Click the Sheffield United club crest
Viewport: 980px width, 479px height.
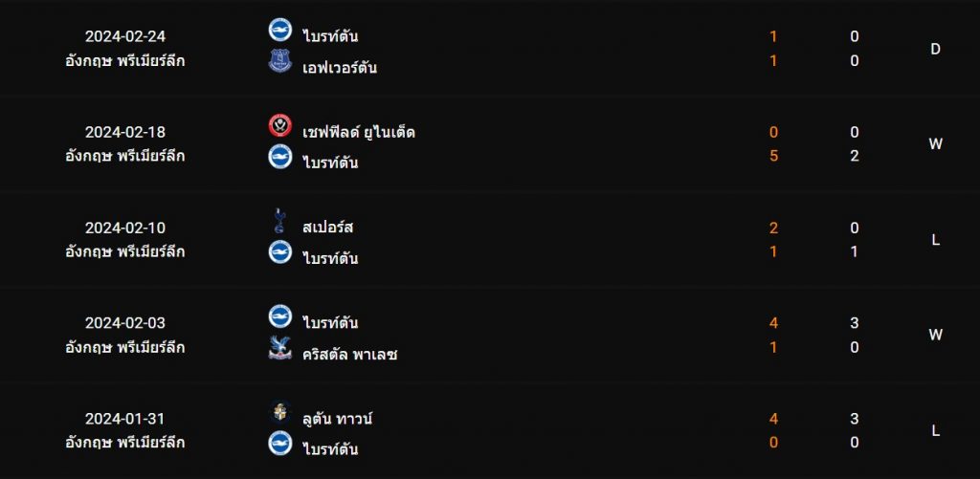click(279, 126)
